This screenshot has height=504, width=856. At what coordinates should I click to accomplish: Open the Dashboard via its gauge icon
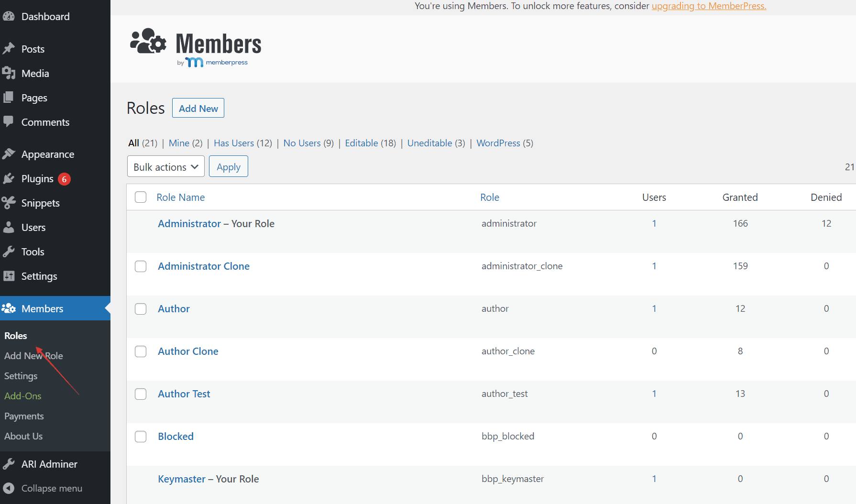(x=9, y=16)
